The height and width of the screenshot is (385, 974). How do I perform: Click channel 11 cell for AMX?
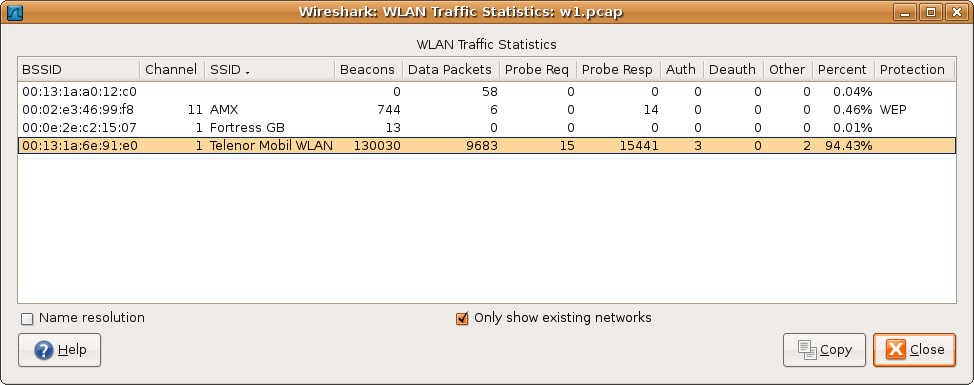[196, 110]
